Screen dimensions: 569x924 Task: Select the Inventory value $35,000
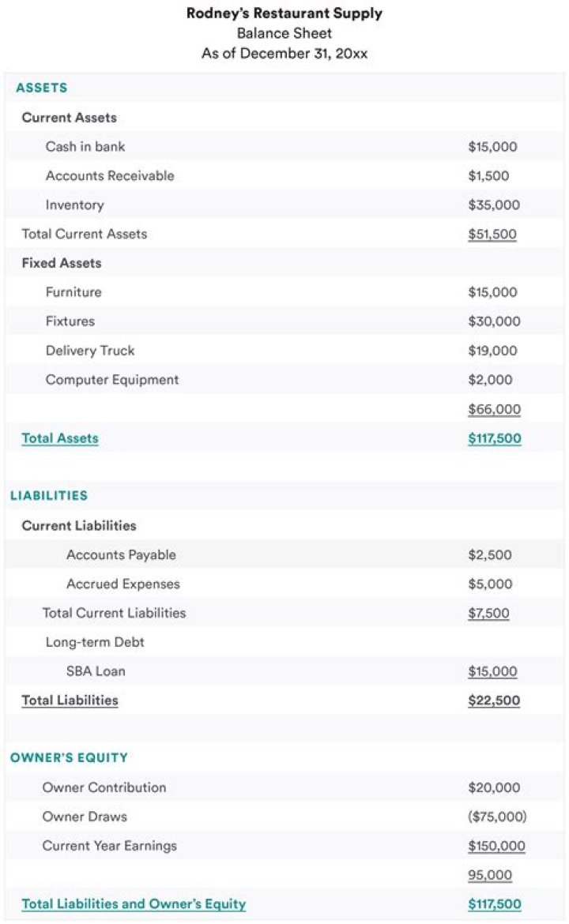tap(494, 205)
